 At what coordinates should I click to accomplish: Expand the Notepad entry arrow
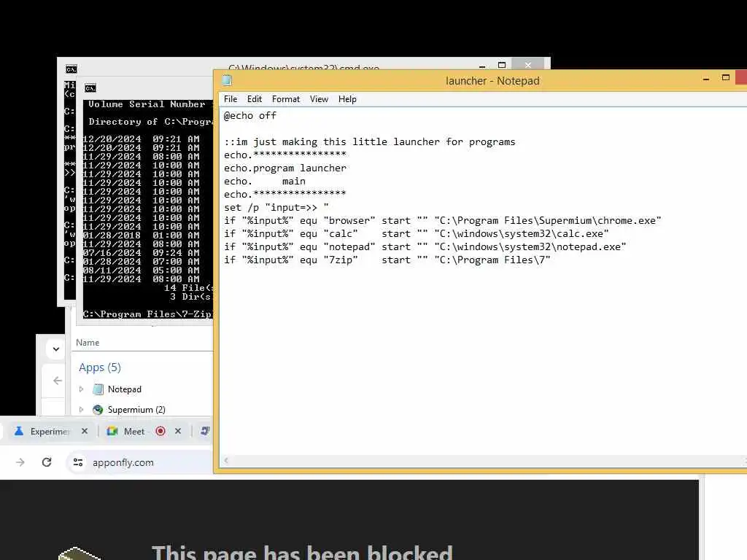click(82, 389)
